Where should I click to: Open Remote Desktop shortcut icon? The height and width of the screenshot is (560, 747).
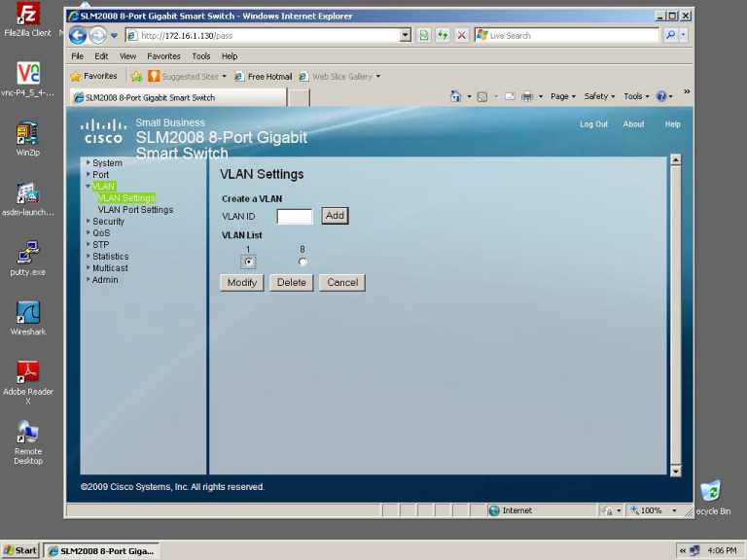(x=27, y=443)
